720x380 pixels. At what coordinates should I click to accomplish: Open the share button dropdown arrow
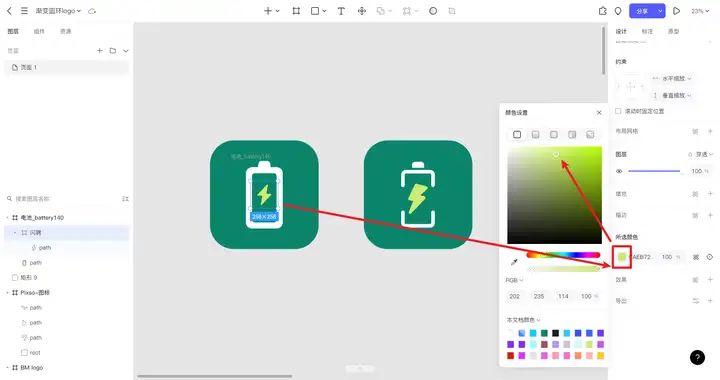(x=660, y=11)
